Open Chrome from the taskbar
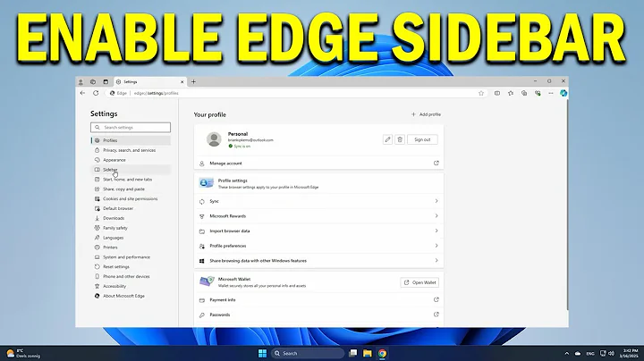The height and width of the screenshot is (361, 644). click(x=383, y=353)
